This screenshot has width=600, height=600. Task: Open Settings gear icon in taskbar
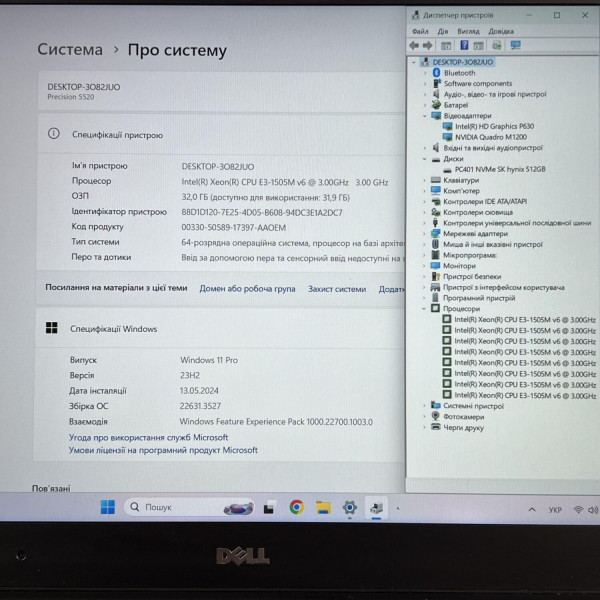349,508
